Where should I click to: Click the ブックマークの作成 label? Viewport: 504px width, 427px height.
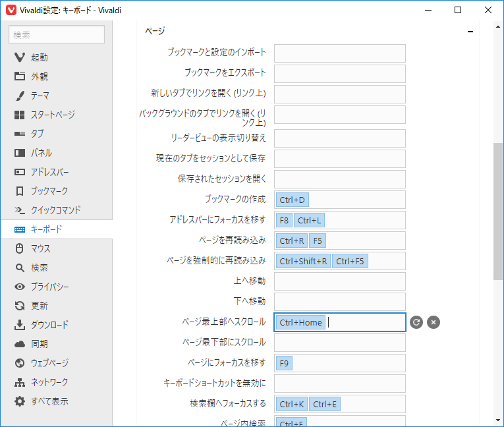click(x=235, y=199)
